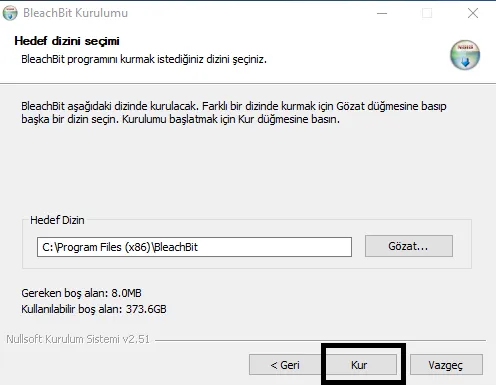
Task: Click the 'Hedef Dizin' group label
Action: point(57,220)
